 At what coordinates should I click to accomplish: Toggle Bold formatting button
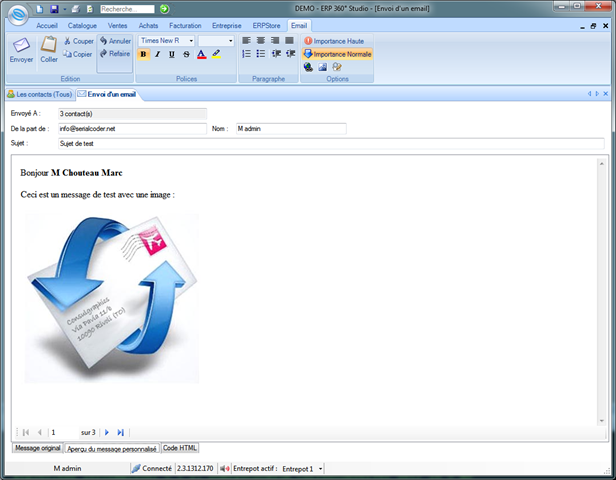pos(143,54)
